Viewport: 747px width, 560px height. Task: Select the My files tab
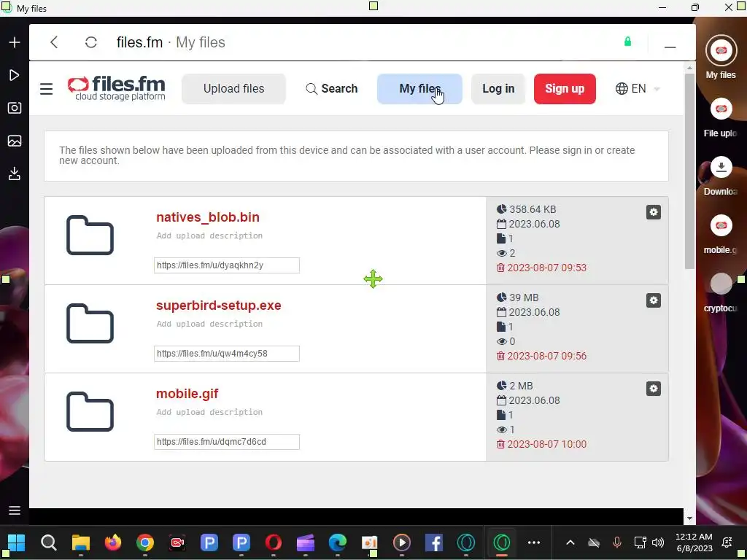pyautogui.click(x=419, y=88)
